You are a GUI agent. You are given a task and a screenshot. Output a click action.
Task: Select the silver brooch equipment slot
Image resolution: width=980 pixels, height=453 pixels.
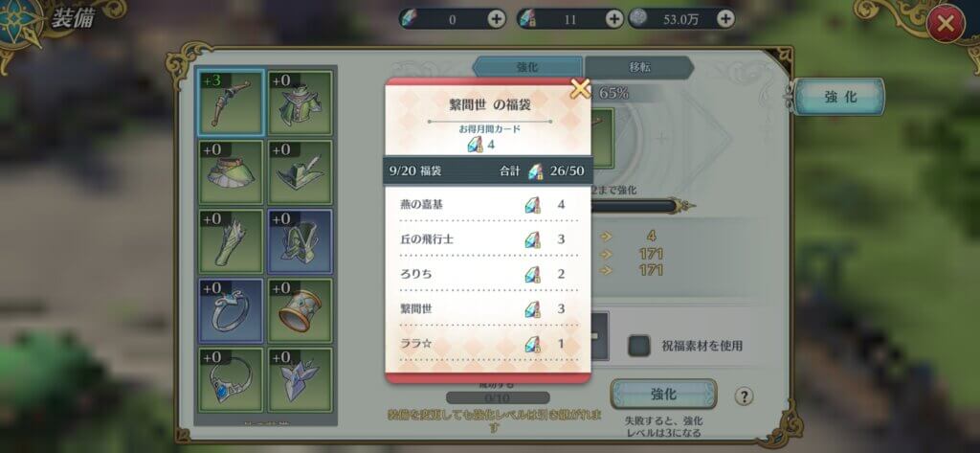point(301,380)
